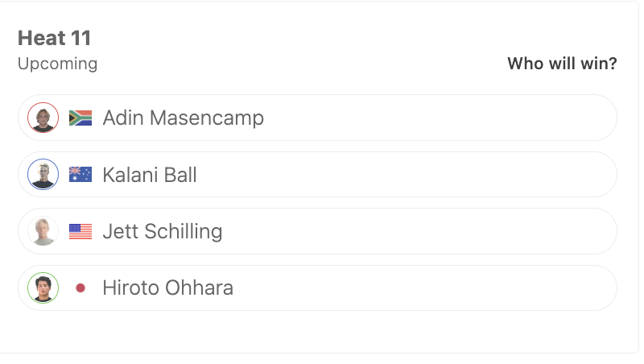Click the Japan flag icon
Viewport: 644px width, 364px height.
[x=80, y=288]
